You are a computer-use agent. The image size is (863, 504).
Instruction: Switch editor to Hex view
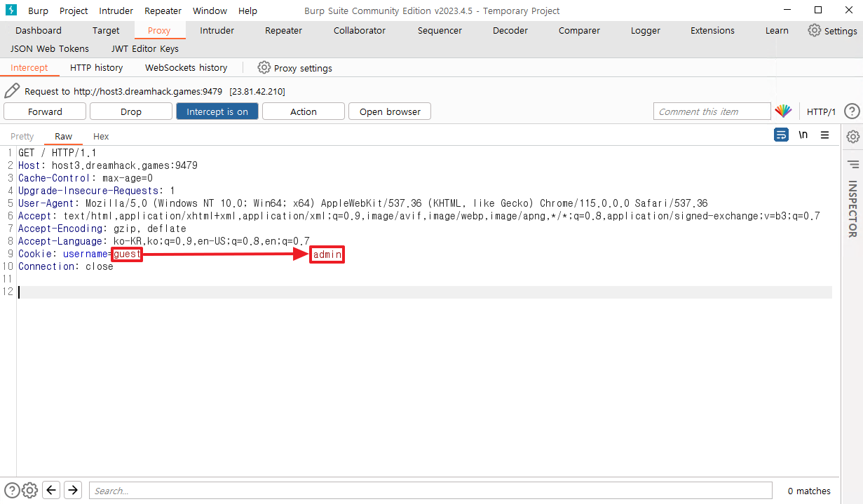tap(101, 137)
